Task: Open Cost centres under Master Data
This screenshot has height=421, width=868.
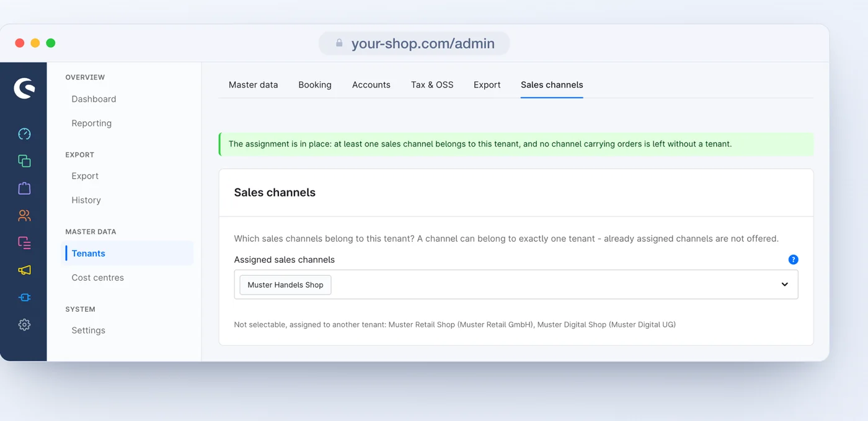Action: pos(98,278)
